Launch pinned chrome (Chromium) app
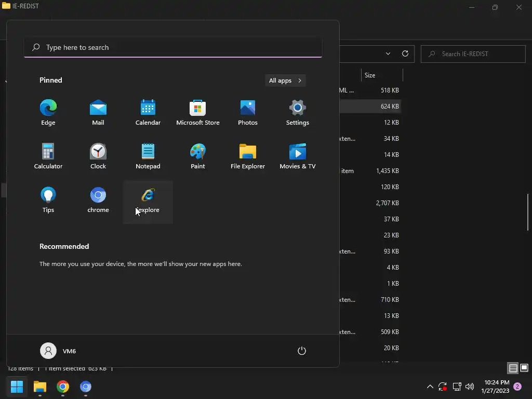The image size is (532, 399). [x=98, y=200]
